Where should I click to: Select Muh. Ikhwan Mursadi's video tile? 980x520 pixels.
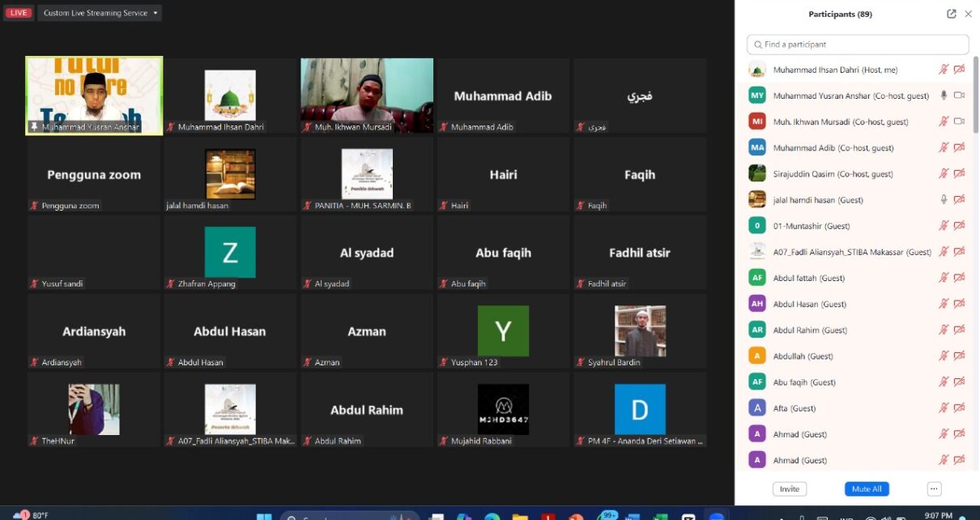(x=367, y=95)
